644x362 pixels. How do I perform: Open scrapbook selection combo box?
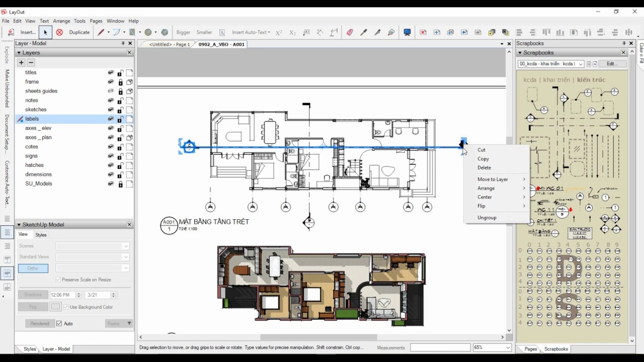click(x=550, y=64)
